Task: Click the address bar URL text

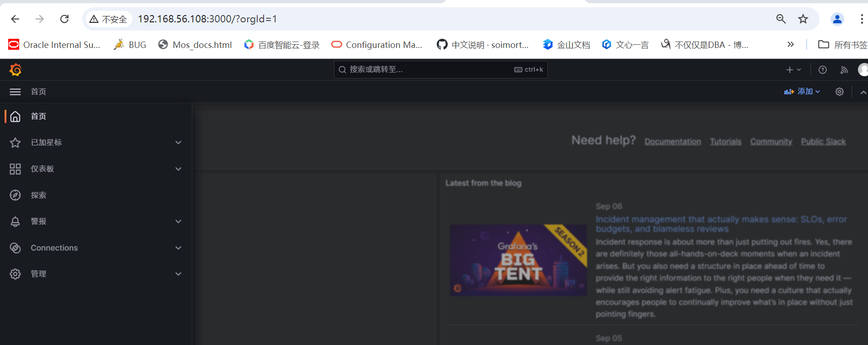Action: [207, 19]
